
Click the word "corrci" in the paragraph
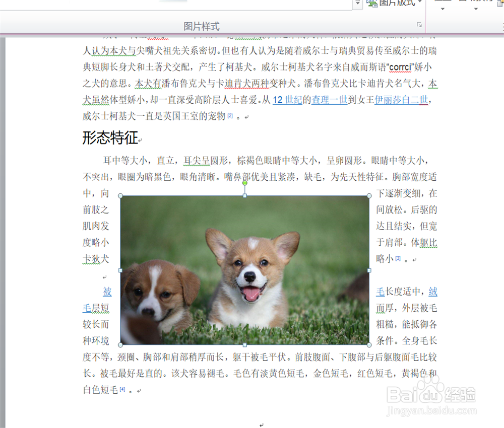click(401, 67)
